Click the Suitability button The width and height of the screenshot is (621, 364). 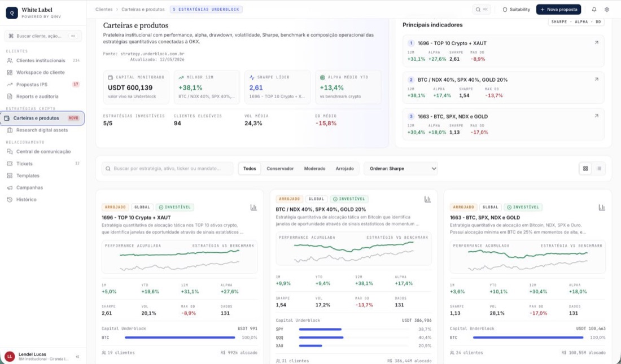click(516, 10)
